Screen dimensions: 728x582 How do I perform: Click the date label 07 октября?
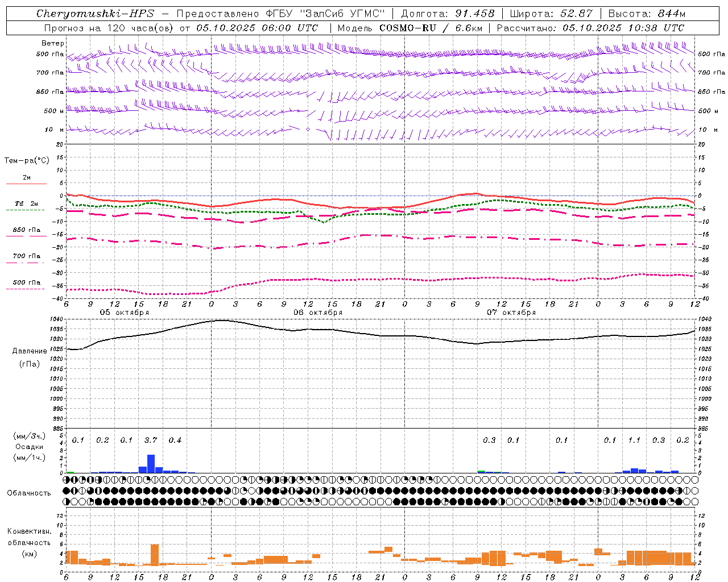tap(511, 313)
